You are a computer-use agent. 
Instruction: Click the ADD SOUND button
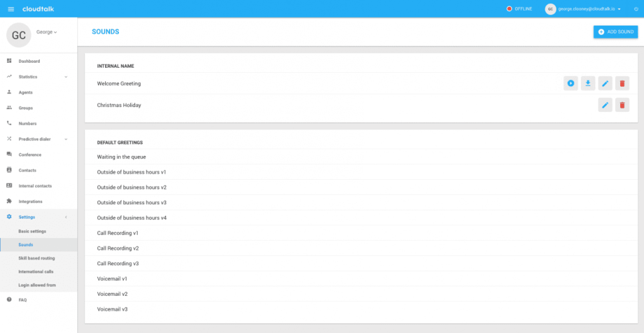(615, 31)
